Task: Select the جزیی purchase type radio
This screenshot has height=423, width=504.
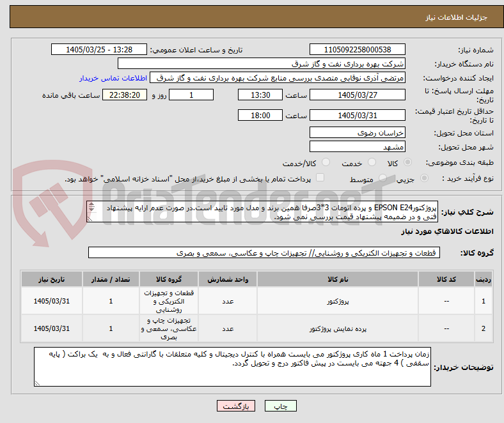Action: pyautogui.click(x=424, y=178)
